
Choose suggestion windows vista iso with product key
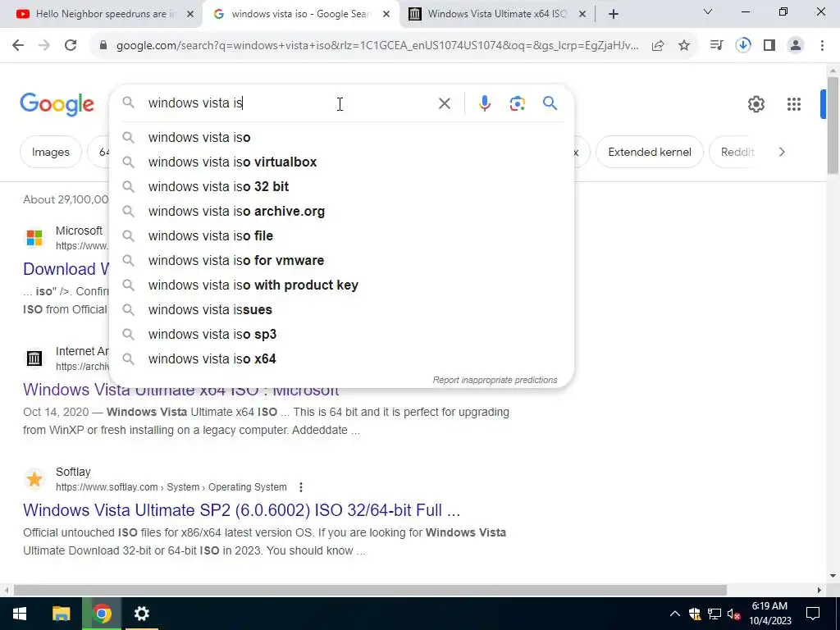pyautogui.click(x=341, y=285)
